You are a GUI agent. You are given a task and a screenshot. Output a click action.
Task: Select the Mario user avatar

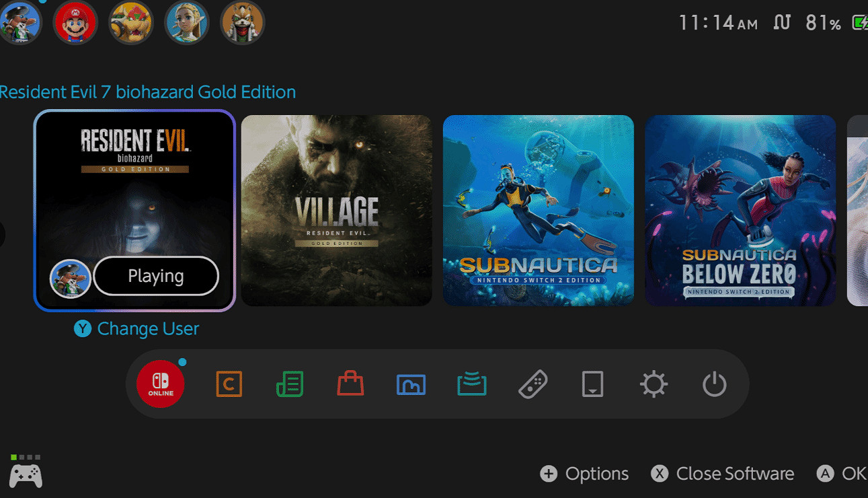pyautogui.click(x=75, y=22)
